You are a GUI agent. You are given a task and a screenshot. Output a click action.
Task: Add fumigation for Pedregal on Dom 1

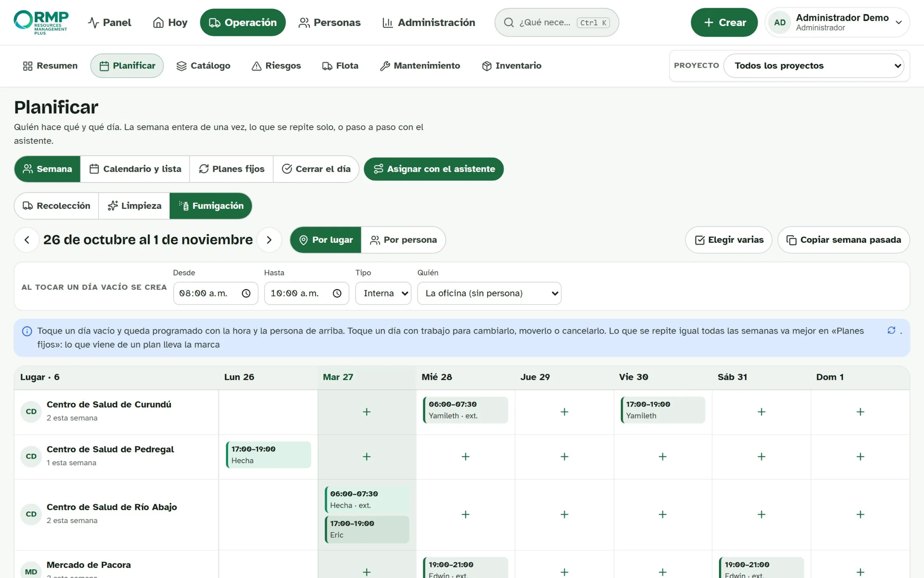[x=860, y=457]
